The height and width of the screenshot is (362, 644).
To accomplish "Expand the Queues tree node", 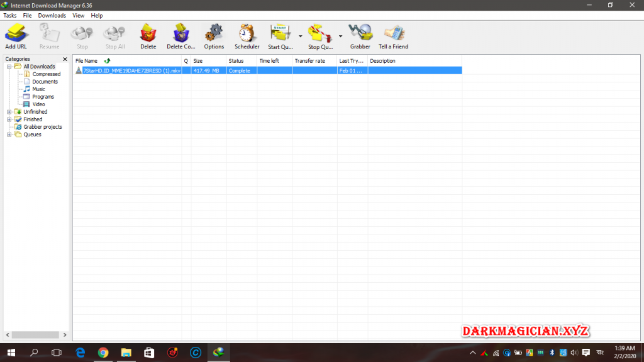I will point(9,134).
